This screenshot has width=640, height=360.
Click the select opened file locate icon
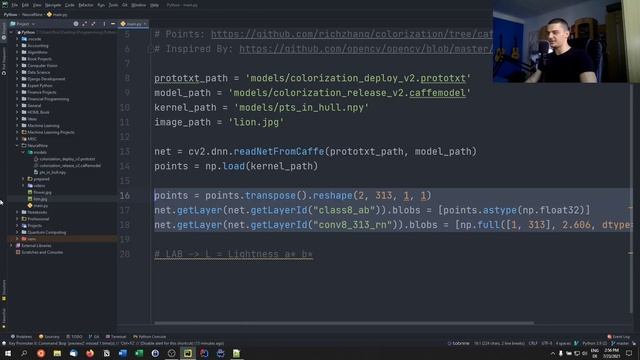(x=76, y=24)
